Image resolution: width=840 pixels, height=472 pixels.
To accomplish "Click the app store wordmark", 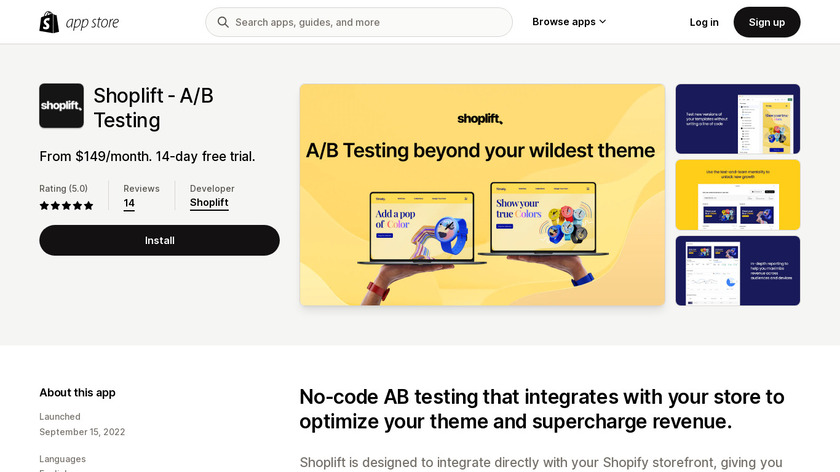I will click(x=91, y=22).
